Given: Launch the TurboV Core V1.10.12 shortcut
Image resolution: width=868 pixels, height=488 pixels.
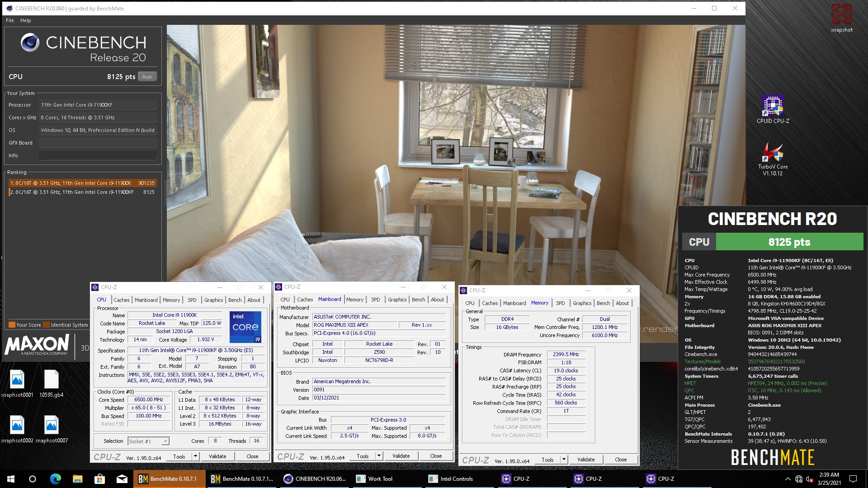Looking at the screenshot, I should (x=773, y=158).
